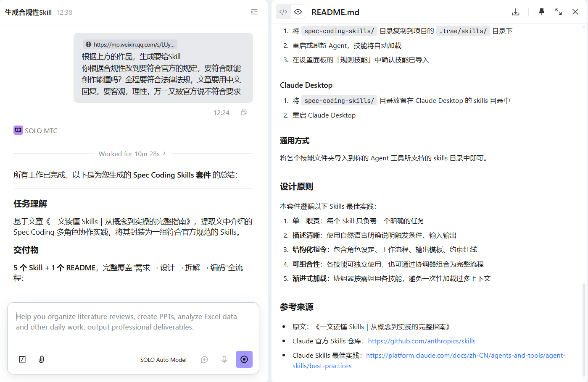Open the mp.weixin.qq.com link chip
This screenshot has height=382, width=588.
click(130, 44)
